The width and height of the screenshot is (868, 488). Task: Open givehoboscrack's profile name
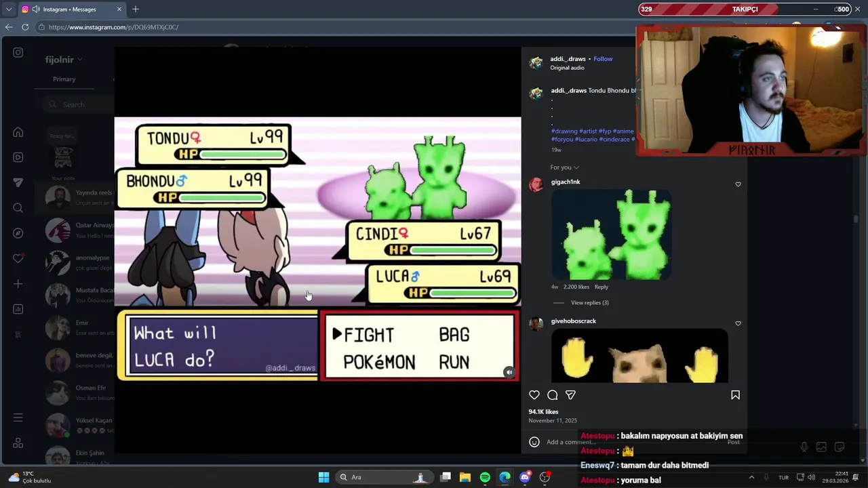tap(574, 321)
